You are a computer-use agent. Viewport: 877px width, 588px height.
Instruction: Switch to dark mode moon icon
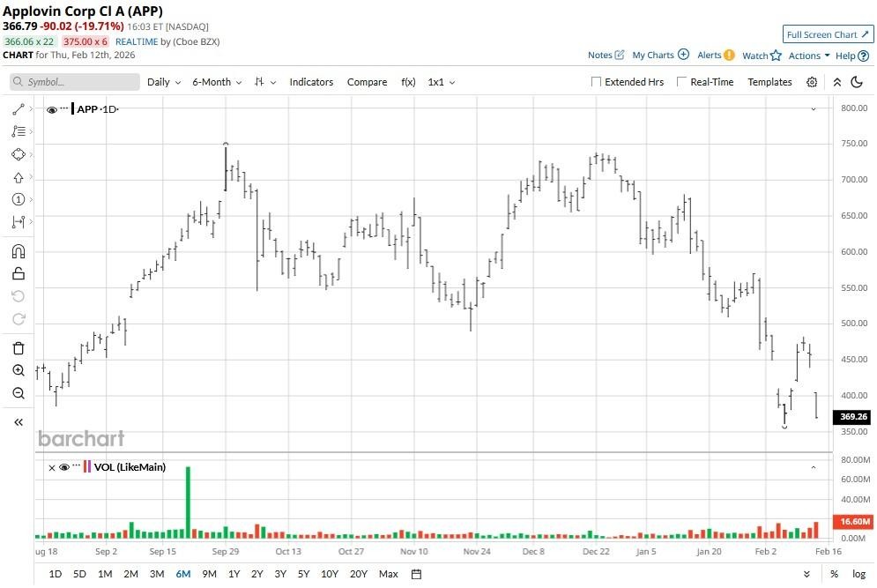point(857,82)
